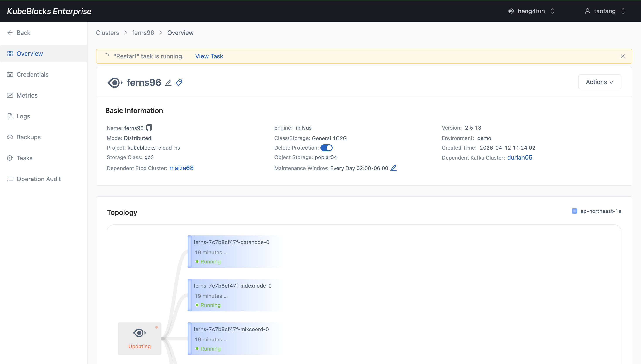Disable Delete Protection
The width and height of the screenshot is (641, 364).
pyautogui.click(x=327, y=148)
